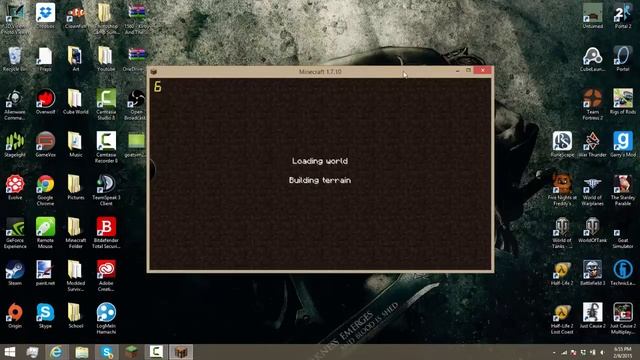Screen dimensions: 640x360
Task: Open paint.net desktop shortcut
Action: tap(45, 273)
